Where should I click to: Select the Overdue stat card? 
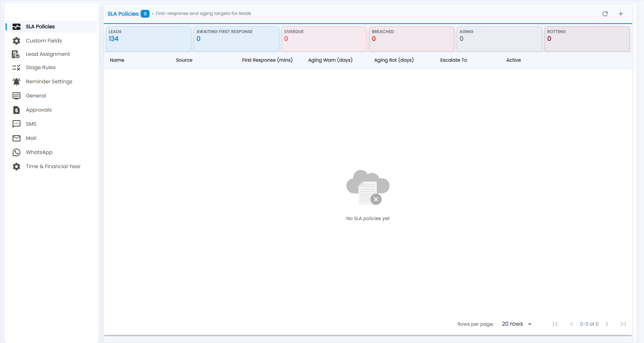coord(324,39)
